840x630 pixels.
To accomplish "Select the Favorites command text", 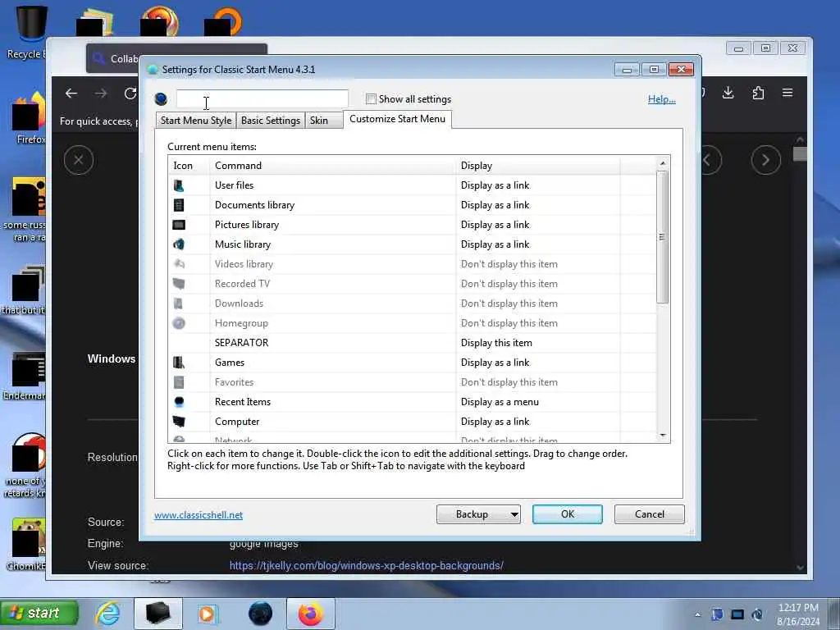I will (234, 382).
